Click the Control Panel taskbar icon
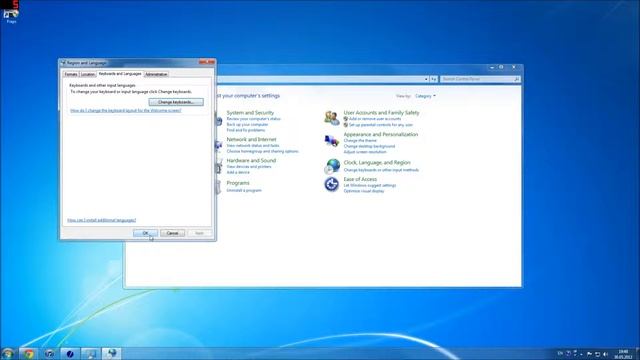The height and width of the screenshot is (360, 640). (x=112, y=354)
